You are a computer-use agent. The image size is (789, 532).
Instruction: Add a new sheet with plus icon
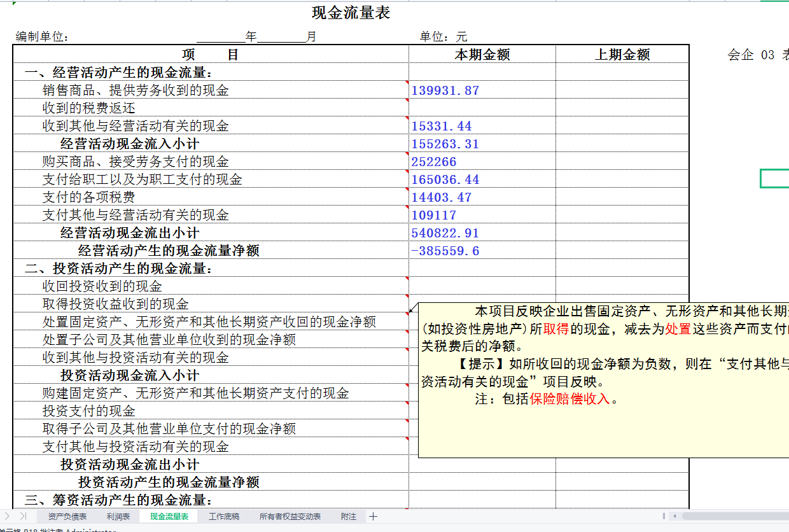[x=373, y=516]
